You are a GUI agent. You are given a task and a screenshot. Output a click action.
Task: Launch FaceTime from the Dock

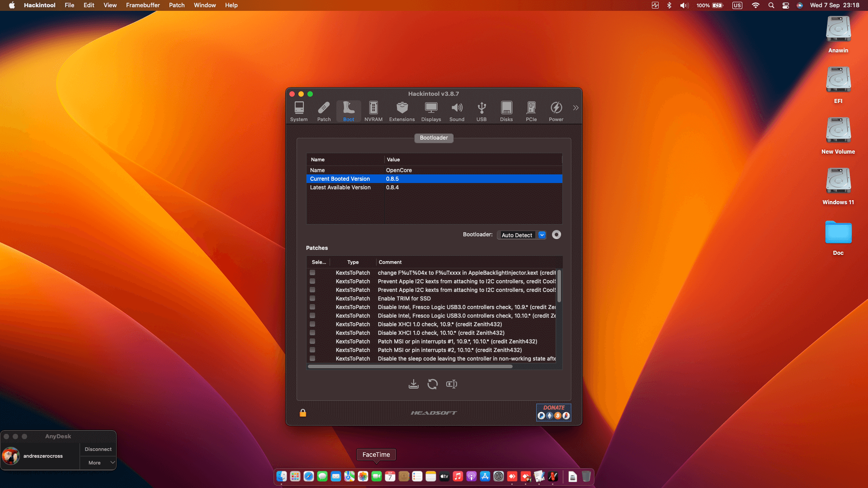pos(377,476)
